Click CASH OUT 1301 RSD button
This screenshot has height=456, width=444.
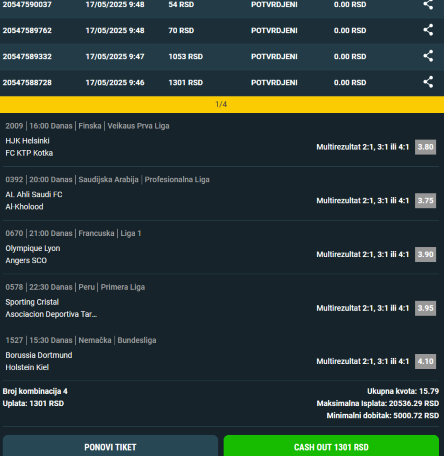(x=331, y=446)
